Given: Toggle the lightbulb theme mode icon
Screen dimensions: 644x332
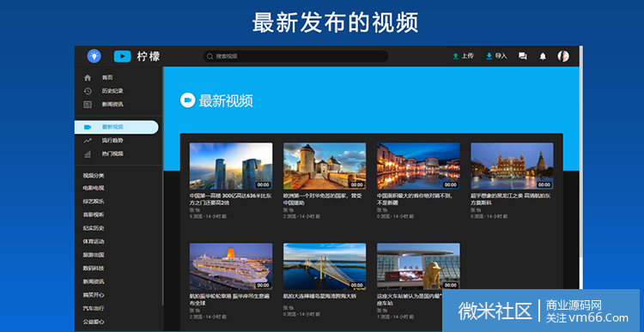Looking at the screenshot, I should [94, 56].
